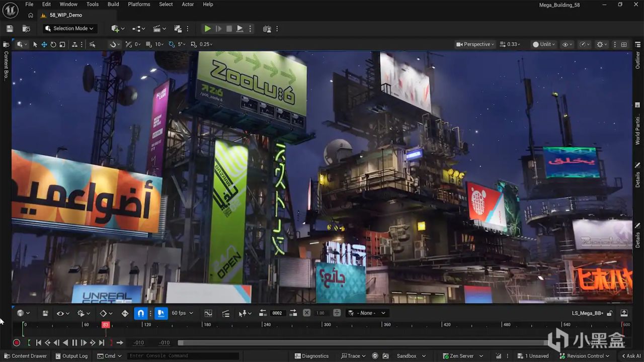
Task: Click the sequencer export icon at far right
Action: click(624, 313)
